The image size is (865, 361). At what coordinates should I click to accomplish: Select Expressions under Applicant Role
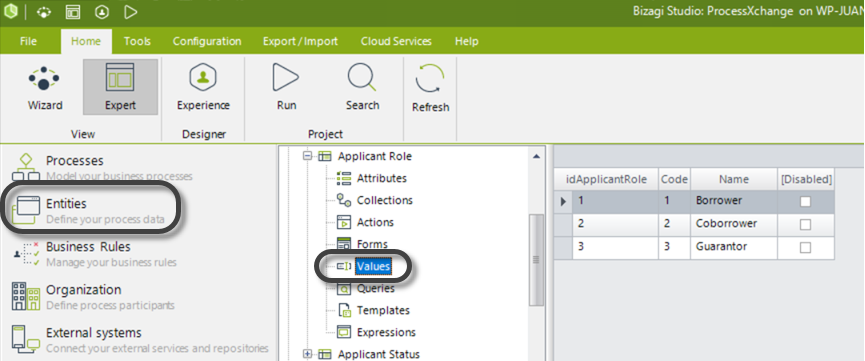click(x=386, y=332)
